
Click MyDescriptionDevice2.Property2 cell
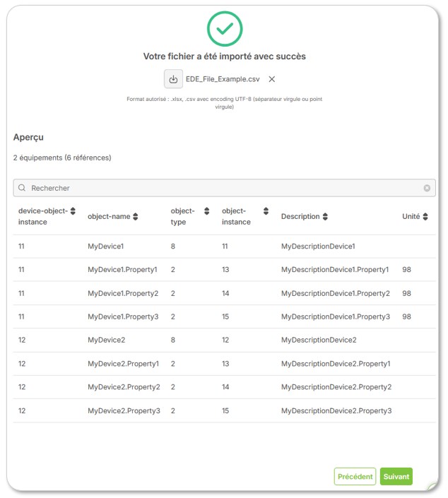336,387
